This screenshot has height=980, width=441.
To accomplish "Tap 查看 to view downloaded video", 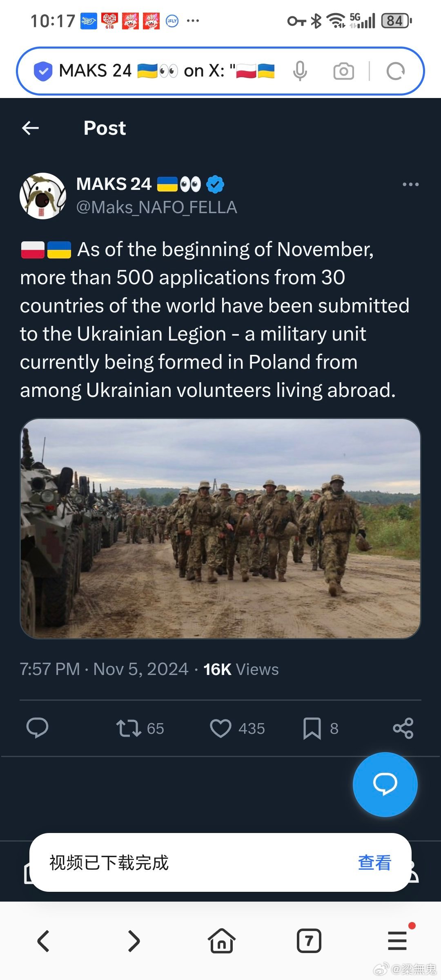I will pyautogui.click(x=374, y=862).
